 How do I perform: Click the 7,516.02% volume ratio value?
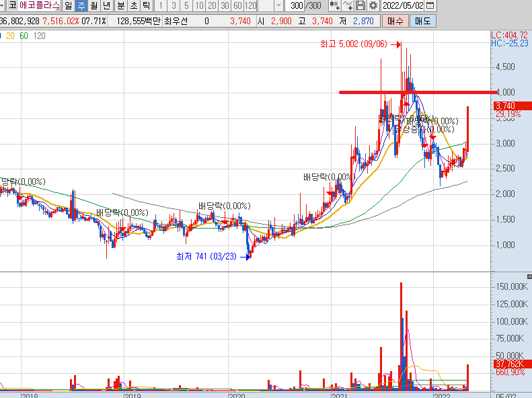[61, 21]
